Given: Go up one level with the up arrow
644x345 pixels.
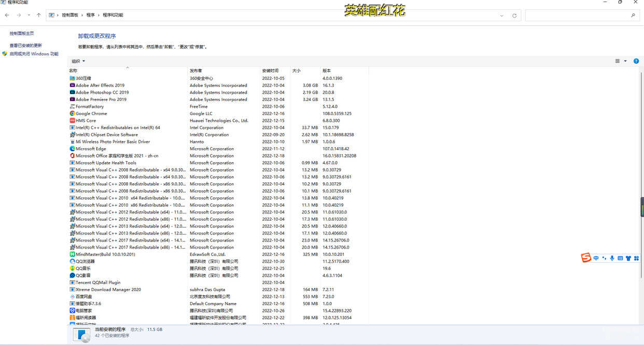Looking at the screenshot, I should coord(39,15).
